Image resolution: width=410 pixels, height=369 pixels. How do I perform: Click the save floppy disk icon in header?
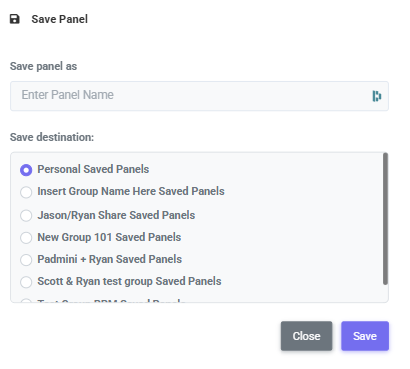tap(14, 19)
